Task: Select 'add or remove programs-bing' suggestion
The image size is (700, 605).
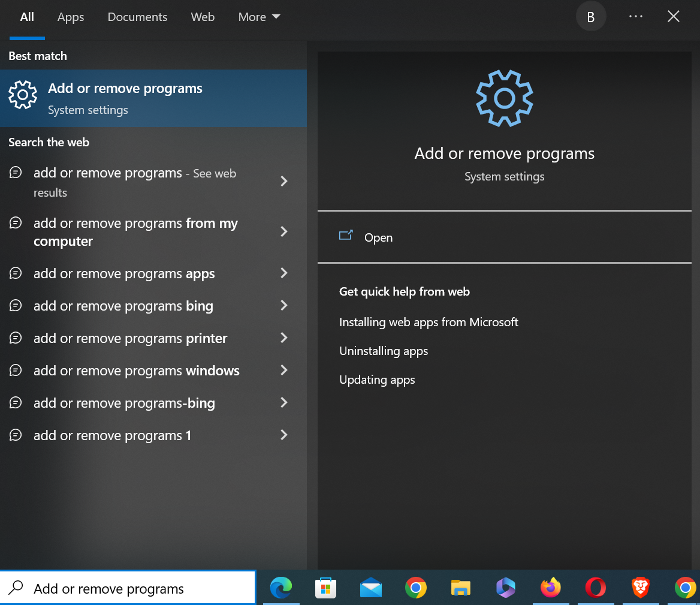Action: (x=153, y=403)
